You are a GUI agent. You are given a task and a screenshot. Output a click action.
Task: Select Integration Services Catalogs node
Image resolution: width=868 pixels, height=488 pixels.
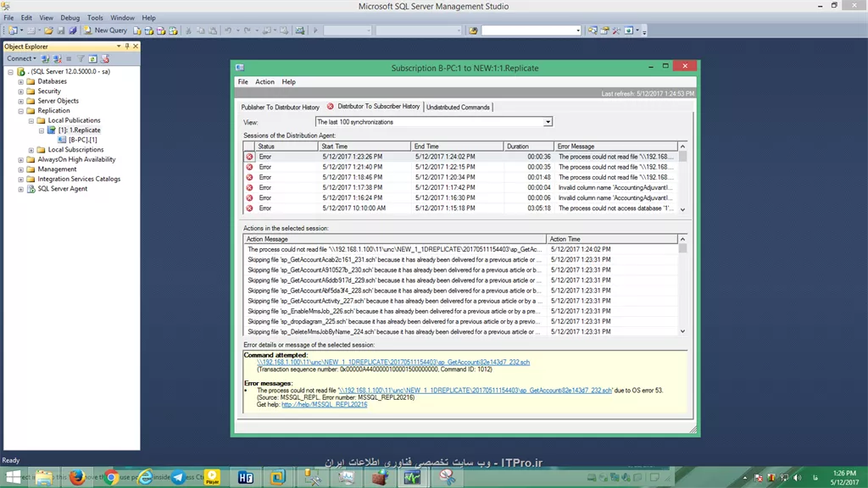pyautogui.click(x=79, y=179)
